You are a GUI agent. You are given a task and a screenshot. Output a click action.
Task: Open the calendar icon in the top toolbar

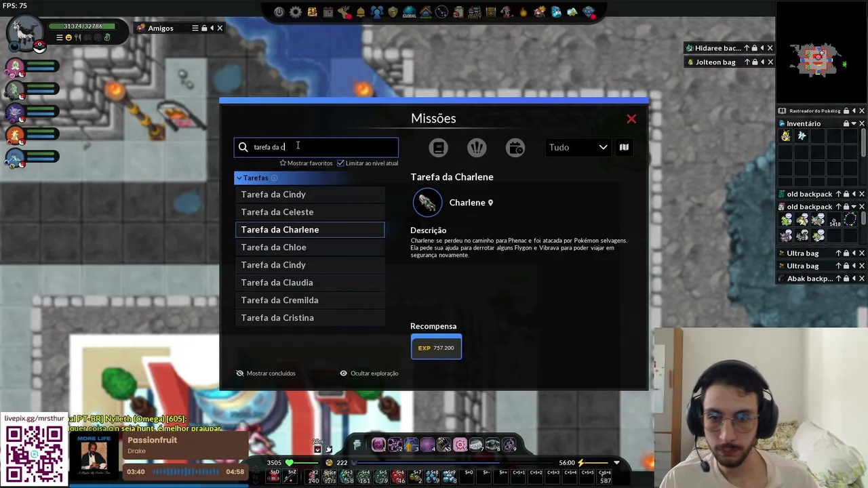click(328, 12)
